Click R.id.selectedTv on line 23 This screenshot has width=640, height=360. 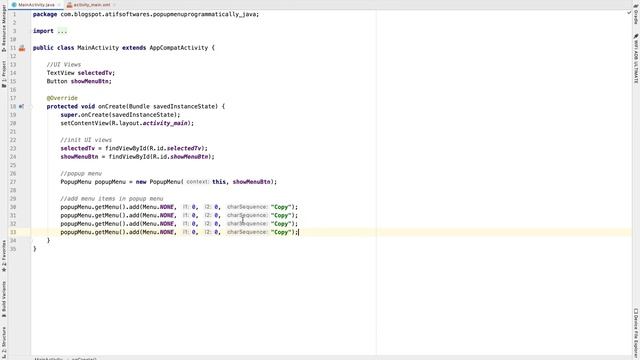(176, 148)
